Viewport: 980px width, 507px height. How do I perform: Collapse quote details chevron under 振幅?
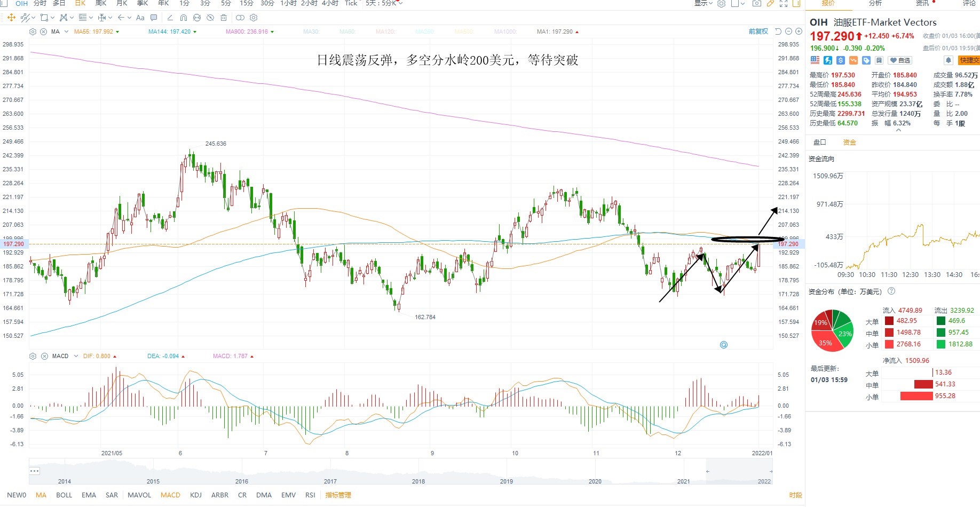click(x=898, y=130)
